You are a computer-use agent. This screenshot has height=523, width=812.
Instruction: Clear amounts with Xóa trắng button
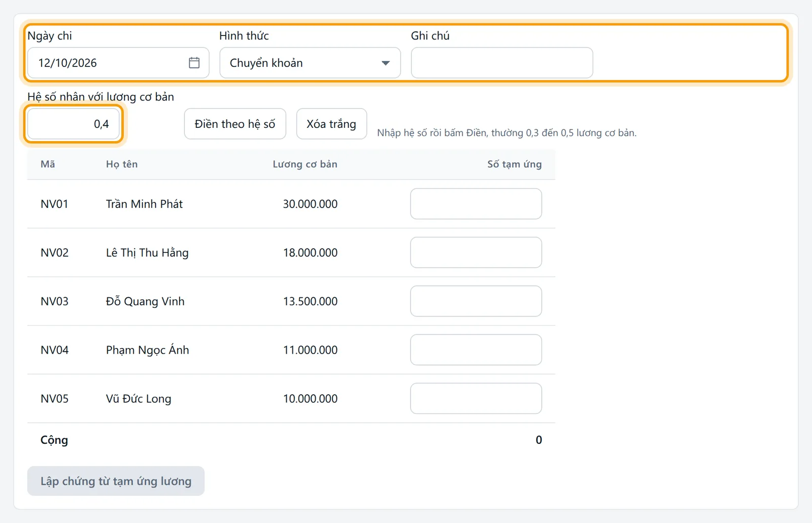(331, 124)
